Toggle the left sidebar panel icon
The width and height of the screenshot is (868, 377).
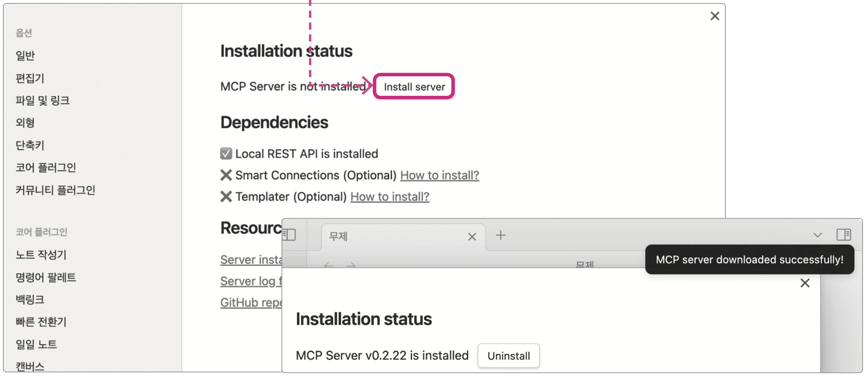289,235
